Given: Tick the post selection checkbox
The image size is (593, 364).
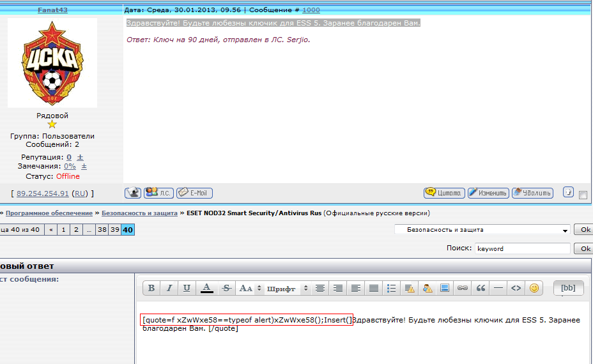Looking at the screenshot, I should click(583, 195).
